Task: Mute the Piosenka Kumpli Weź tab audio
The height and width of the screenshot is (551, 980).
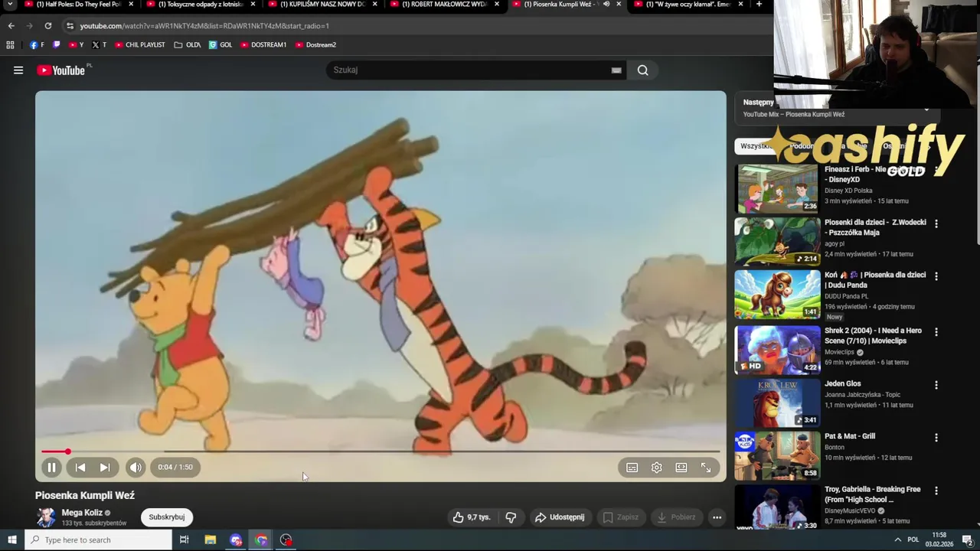Action: click(x=606, y=4)
